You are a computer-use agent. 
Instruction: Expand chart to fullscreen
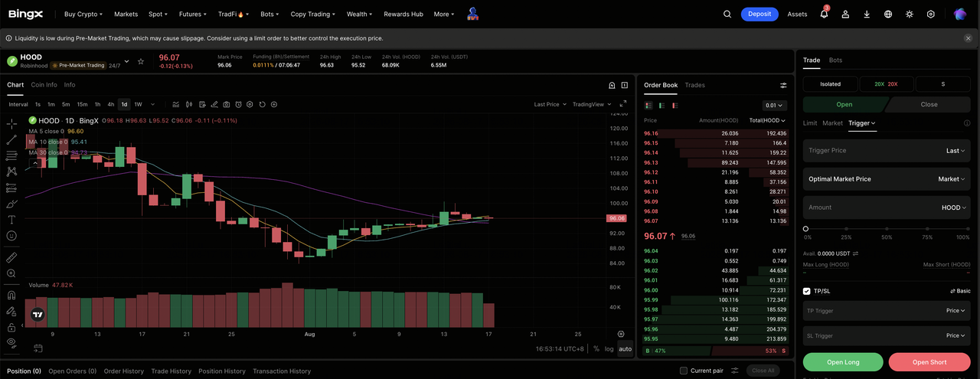point(625,104)
